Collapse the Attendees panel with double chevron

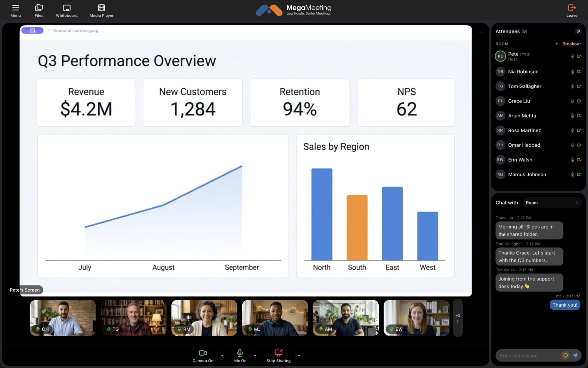click(578, 31)
